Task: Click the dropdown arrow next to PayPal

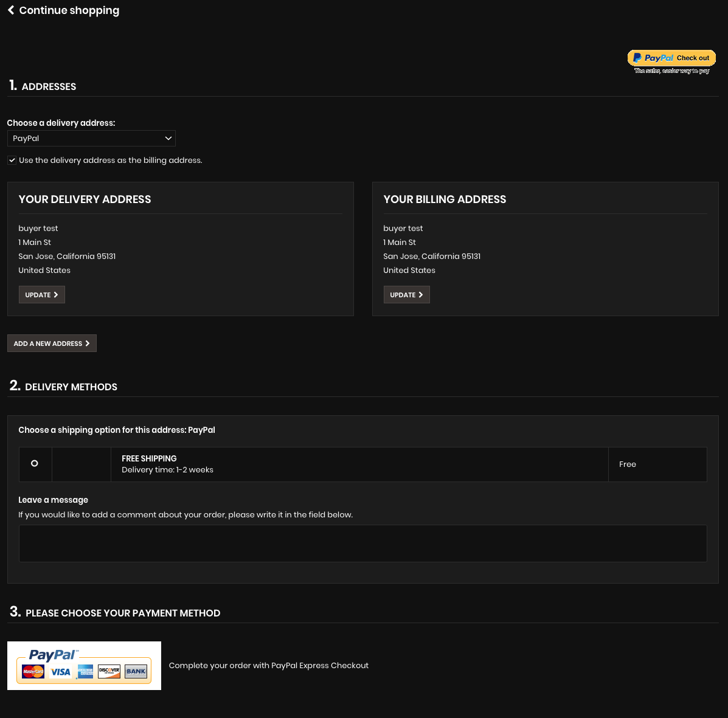Action: 168,138
